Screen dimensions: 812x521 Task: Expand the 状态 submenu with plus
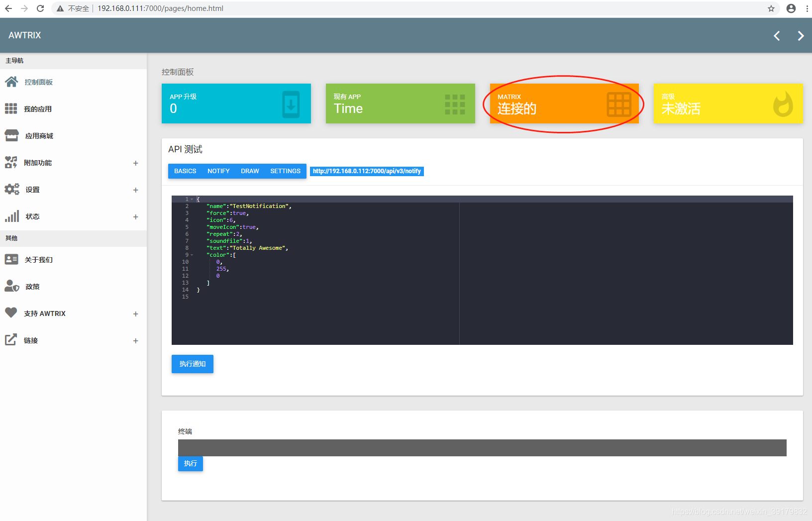[x=135, y=217]
